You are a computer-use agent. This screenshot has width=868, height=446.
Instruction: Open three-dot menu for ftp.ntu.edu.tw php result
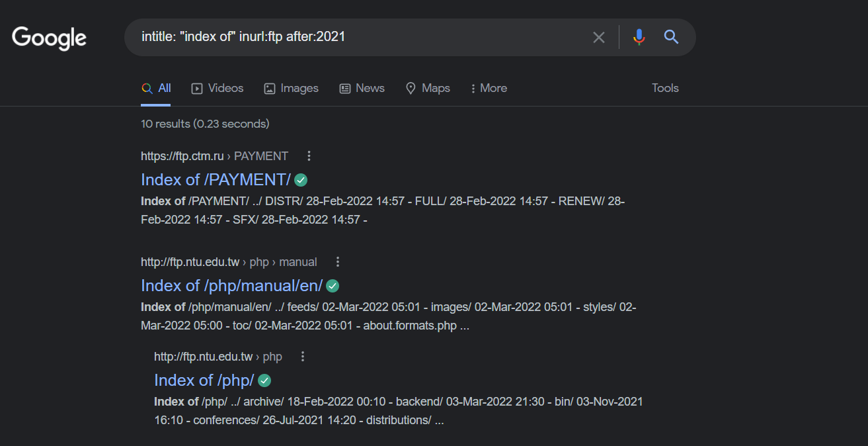(x=303, y=357)
